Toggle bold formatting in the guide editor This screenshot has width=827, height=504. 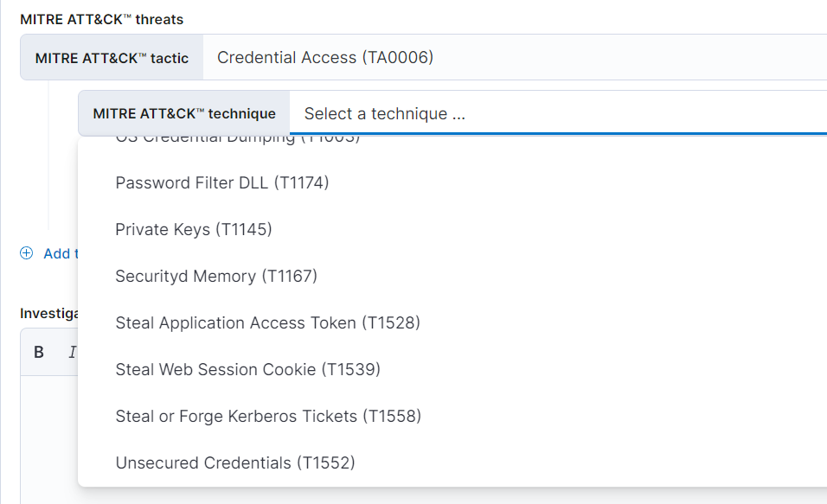pos(38,352)
